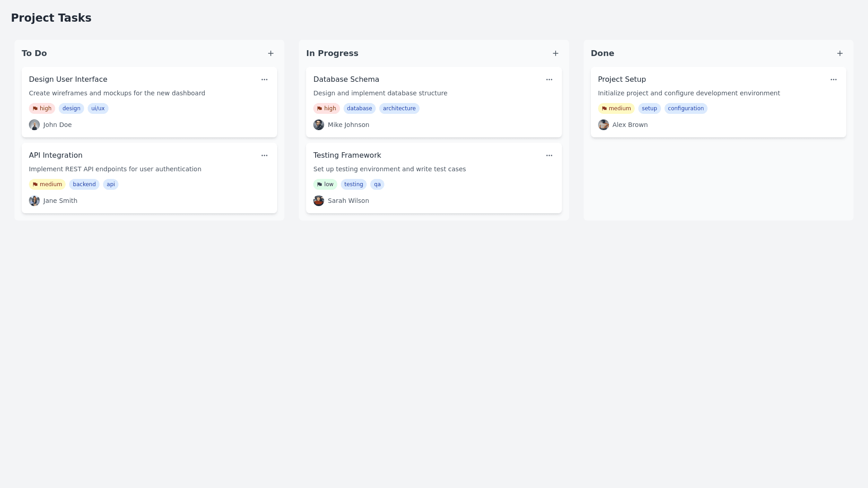Image resolution: width=868 pixels, height=488 pixels.
Task: Click ellipsis menu on Testing Framework card
Action: pos(549,155)
